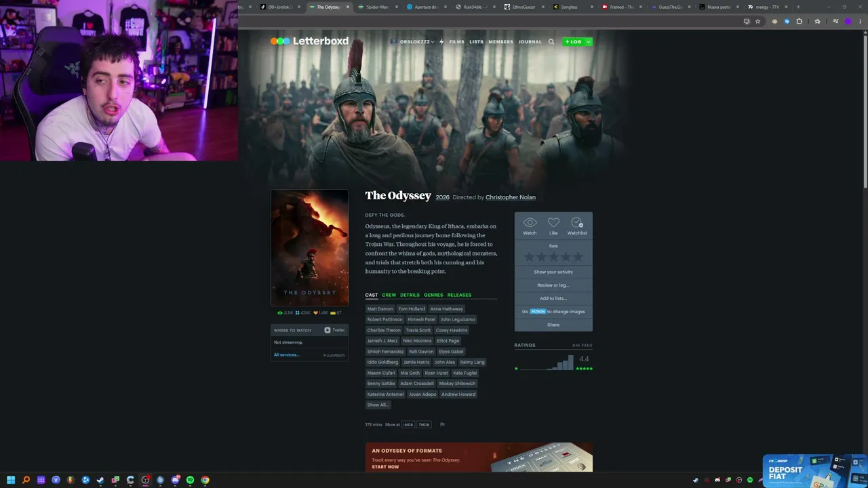Image resolution: width=868 pixels, height=488 pixels.
Task: Add film to Watchlist
Action: point(577,226)
